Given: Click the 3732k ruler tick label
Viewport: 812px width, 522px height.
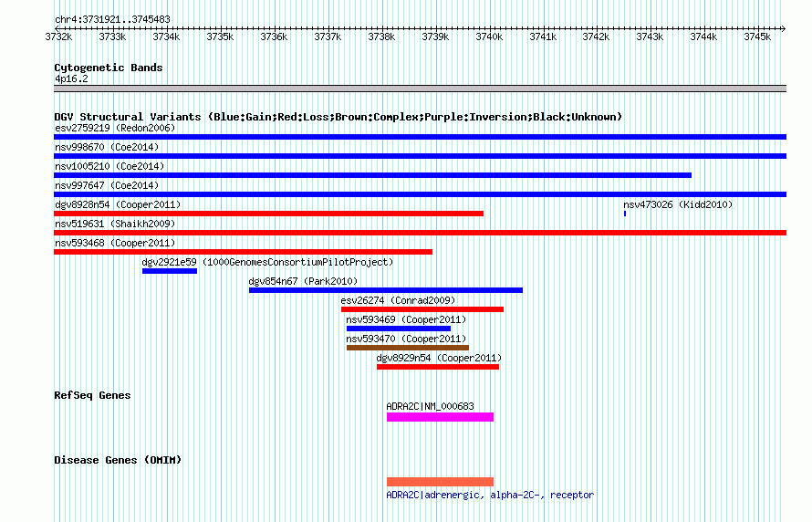Looking at the screenshot, I should coord(58,37).
